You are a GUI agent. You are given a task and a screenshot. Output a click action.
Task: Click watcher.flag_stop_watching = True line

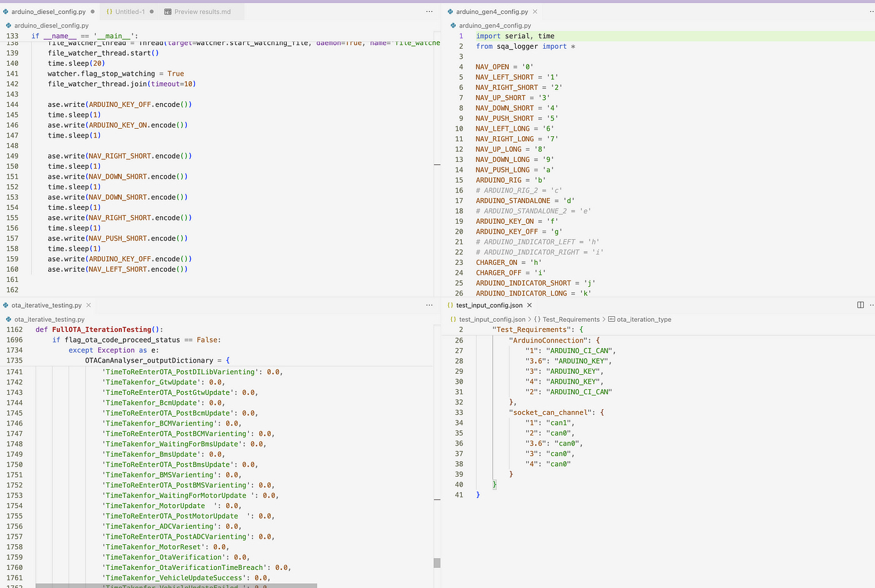[x=116, y=74]
